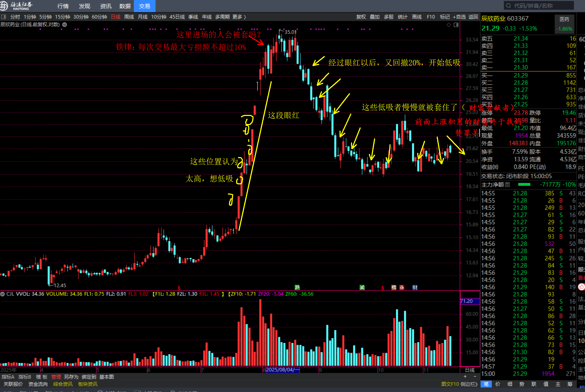Image resolution: width=585 pixels, height=392 pixels.
Task: Click the diamond icon at chart top-right
Action: point(449,25)
